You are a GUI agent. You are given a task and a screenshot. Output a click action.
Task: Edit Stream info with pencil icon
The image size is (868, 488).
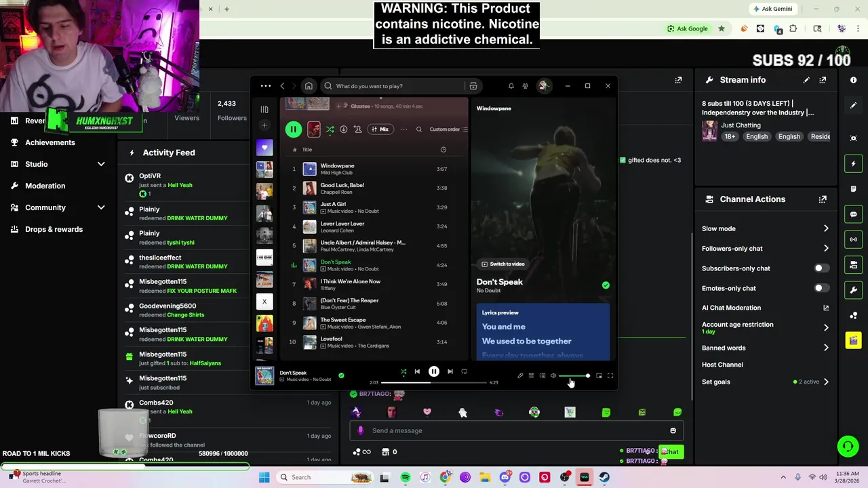pos(806,80)
